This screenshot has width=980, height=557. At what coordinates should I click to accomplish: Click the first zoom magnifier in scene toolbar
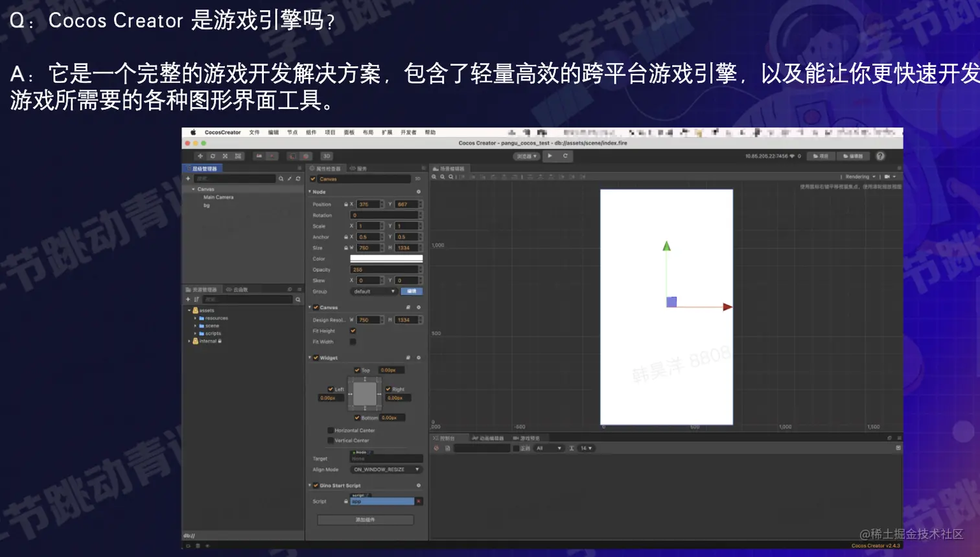(435, 177)
